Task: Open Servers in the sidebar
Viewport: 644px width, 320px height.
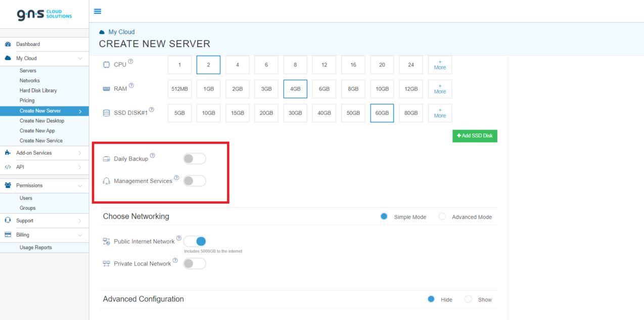Action: [28, 71]
